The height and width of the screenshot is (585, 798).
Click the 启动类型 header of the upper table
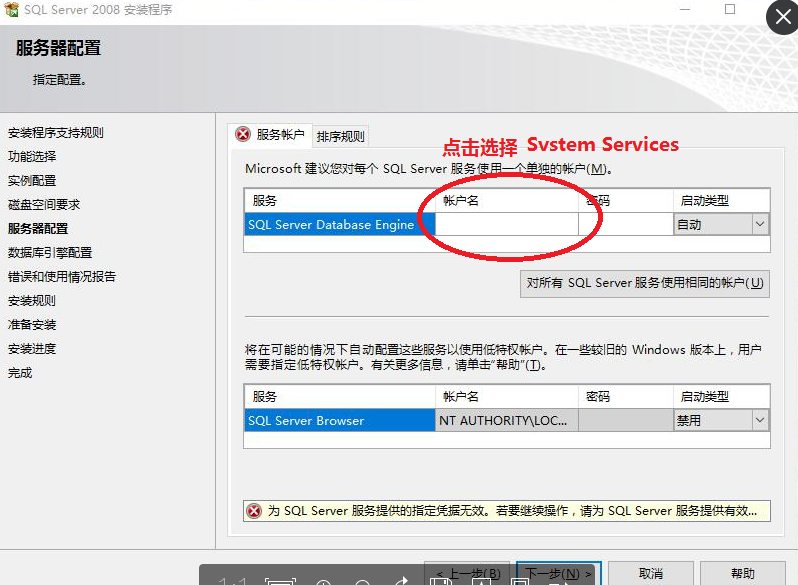(x=721, y=201)
